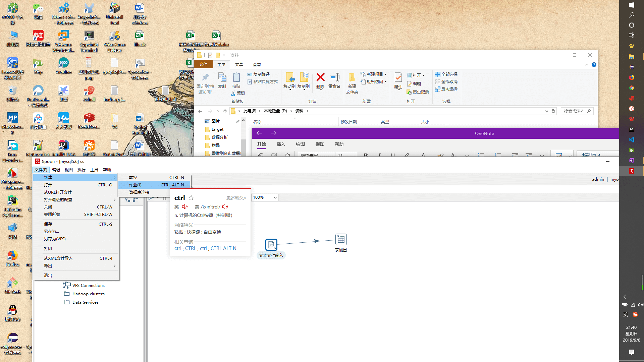Click 复制路径 copy path in Explorer ribbon
The width and height of the screenshot is (644, 362).
[x=258, y=74]
